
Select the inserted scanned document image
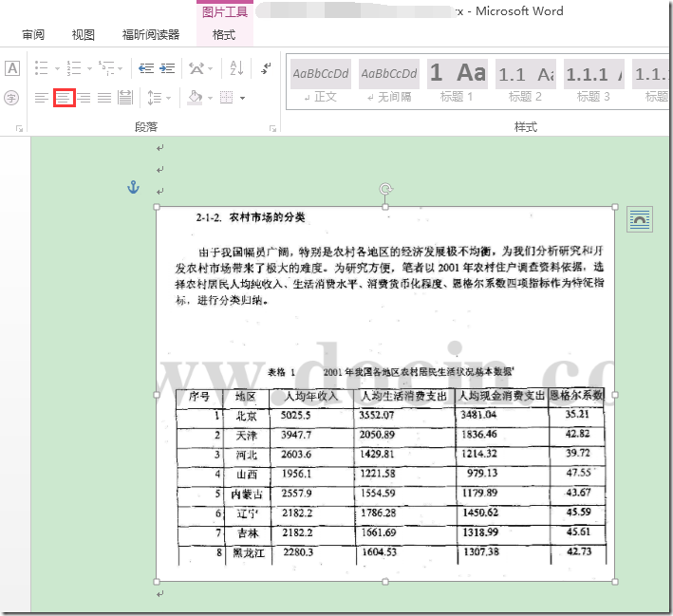pos(385,394)
